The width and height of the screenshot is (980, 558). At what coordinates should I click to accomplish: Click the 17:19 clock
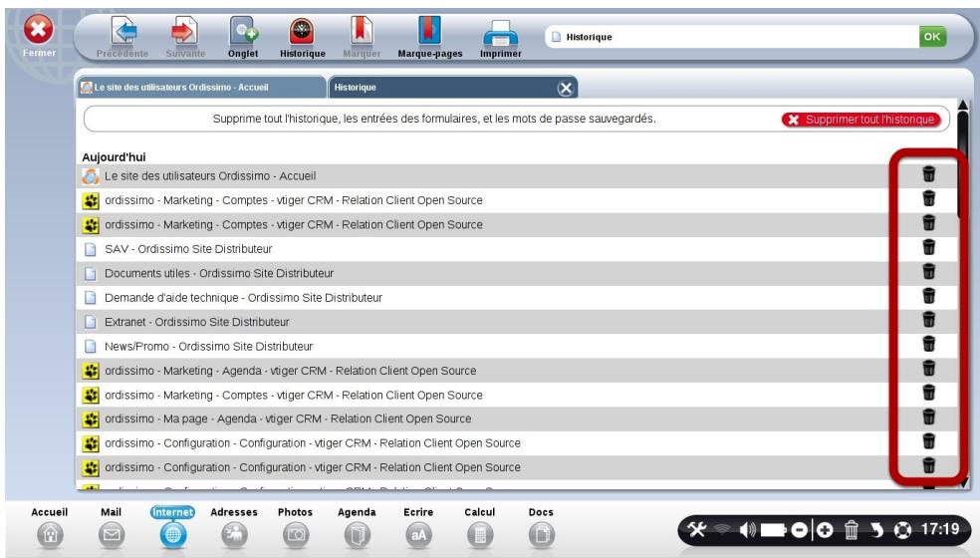[940, 529]
